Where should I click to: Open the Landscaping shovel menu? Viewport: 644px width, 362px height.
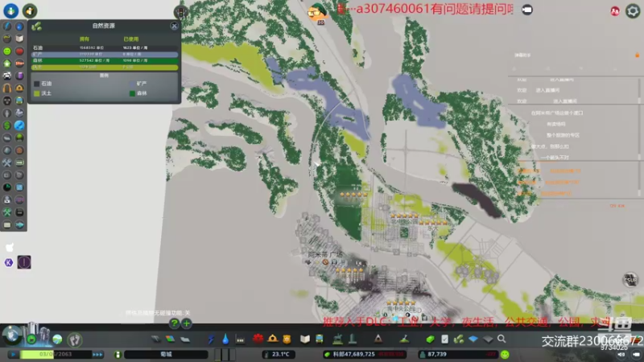coord(405,339)
